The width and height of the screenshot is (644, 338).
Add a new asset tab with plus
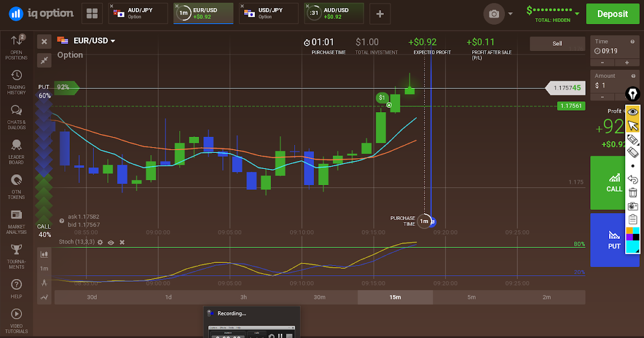tap(380, 13)
